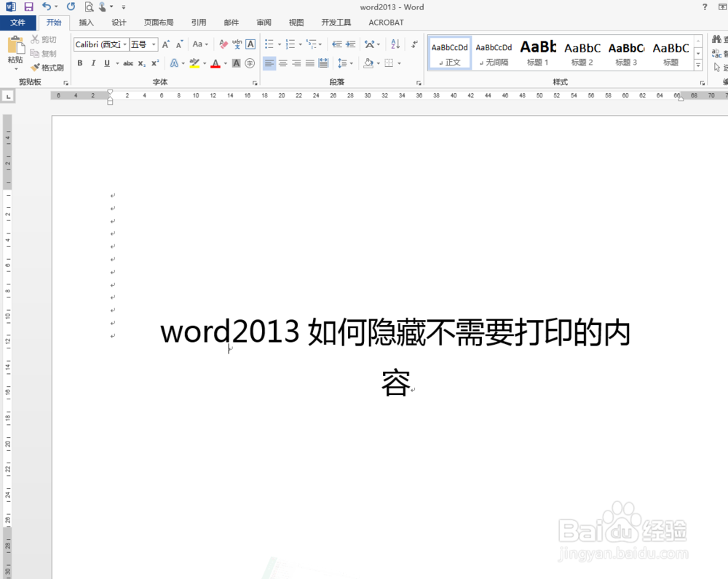Switch to the Design (设计) tab

(x=119, y=23)
